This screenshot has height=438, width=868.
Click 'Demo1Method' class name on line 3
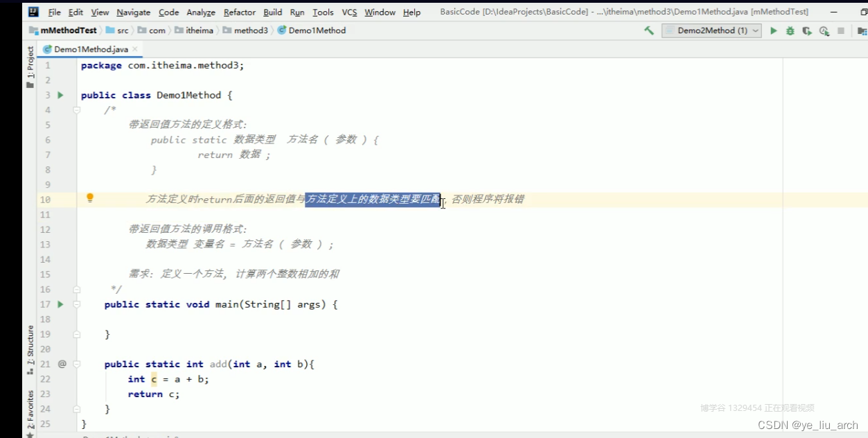(188, 95)
